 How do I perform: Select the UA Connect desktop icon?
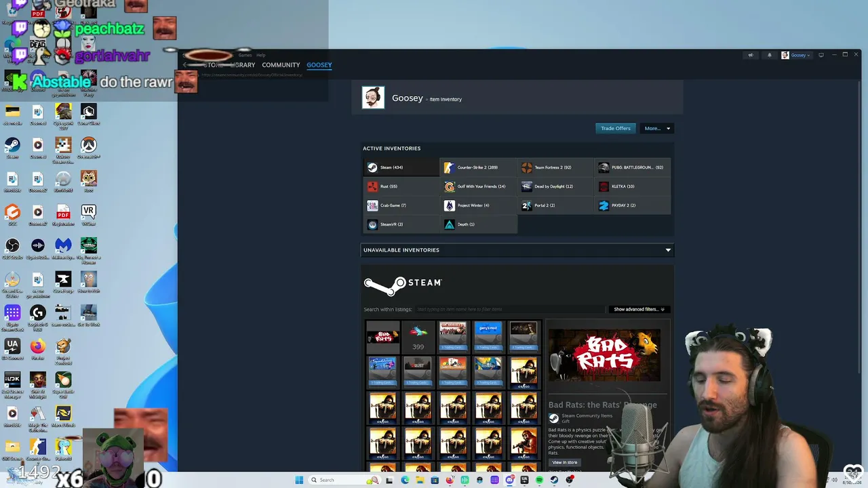12,349
